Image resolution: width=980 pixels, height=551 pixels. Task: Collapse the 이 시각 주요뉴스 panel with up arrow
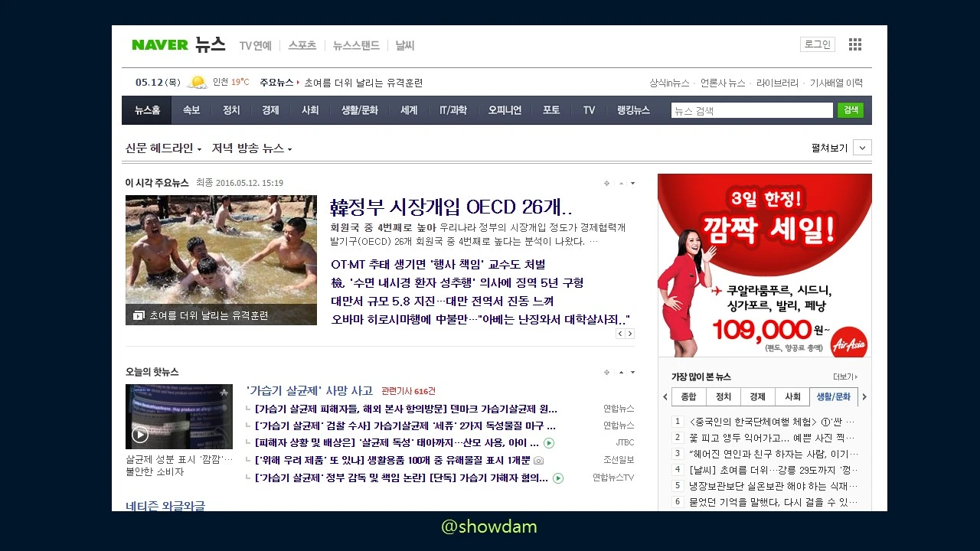coord(621,184)
